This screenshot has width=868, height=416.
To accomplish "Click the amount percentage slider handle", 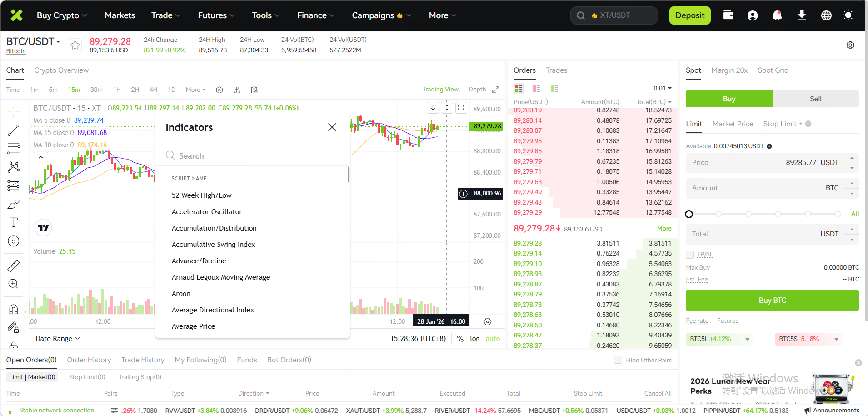I will pos(689,214).
